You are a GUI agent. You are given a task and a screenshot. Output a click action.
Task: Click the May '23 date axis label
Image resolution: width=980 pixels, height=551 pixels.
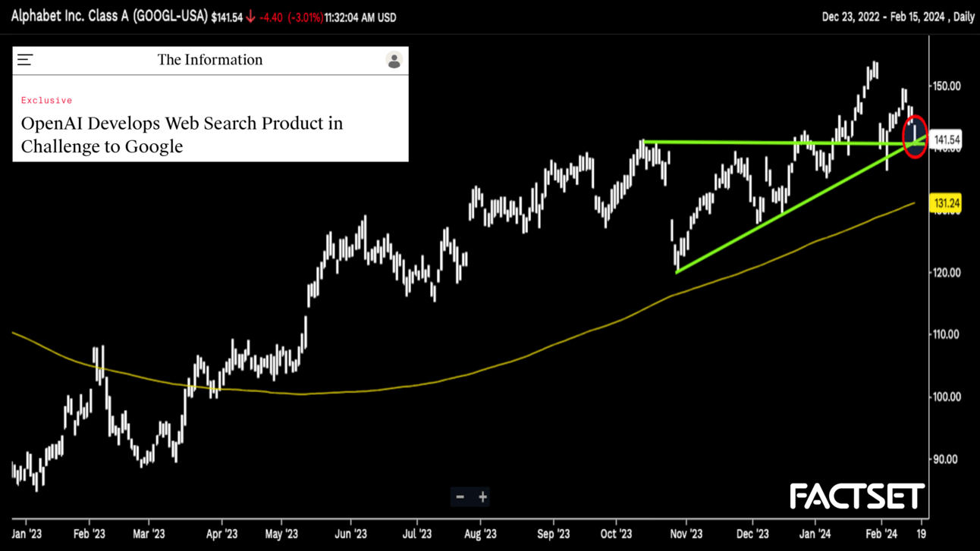pyautogui.click(x=281, y=534)
